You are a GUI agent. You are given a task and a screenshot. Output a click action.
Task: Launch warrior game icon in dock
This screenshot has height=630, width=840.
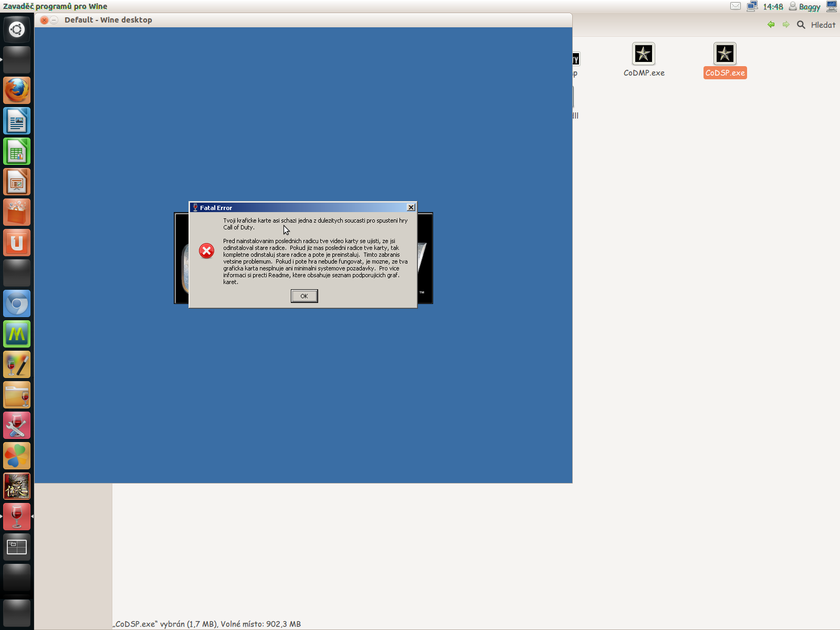coord(17,486)
